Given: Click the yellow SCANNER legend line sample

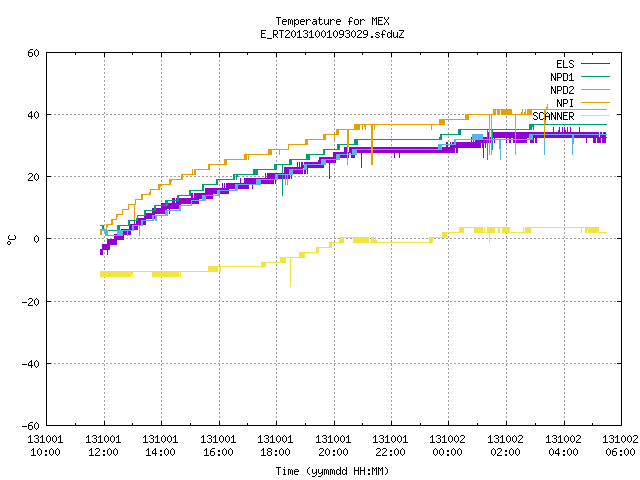Looking at the screenshot, I should [x=595, y=116].
